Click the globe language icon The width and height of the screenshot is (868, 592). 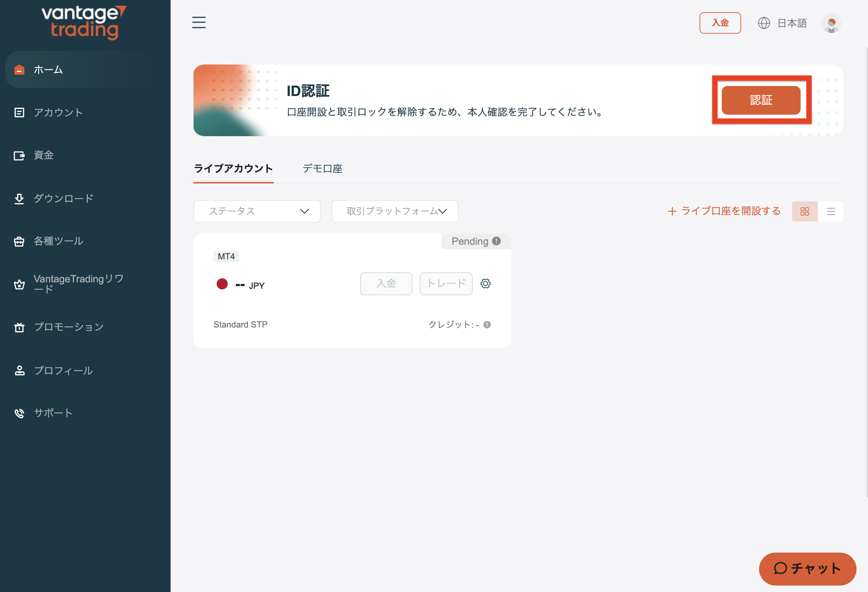(x=764, y=23)
